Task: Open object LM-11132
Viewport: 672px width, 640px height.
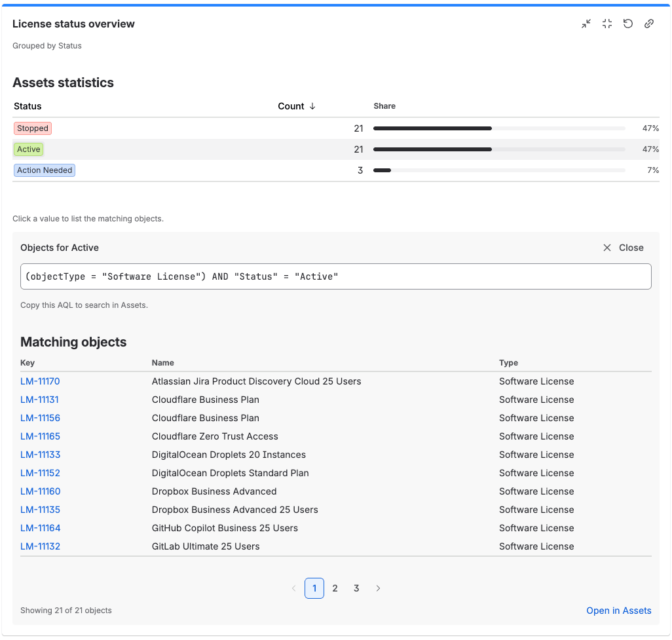Action: coord(41,546)
